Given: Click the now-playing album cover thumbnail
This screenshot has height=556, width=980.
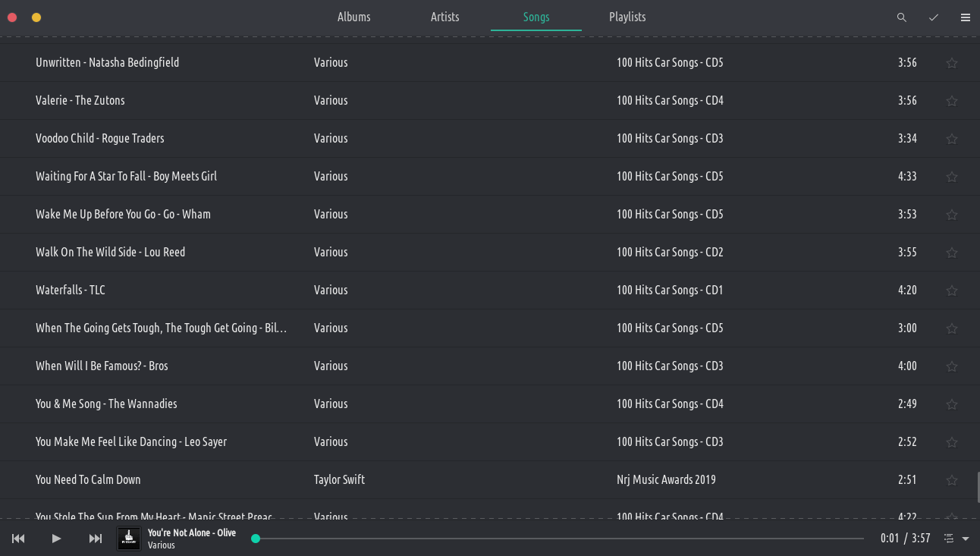Looking at the screenshot, I should [x=129, y=539].
